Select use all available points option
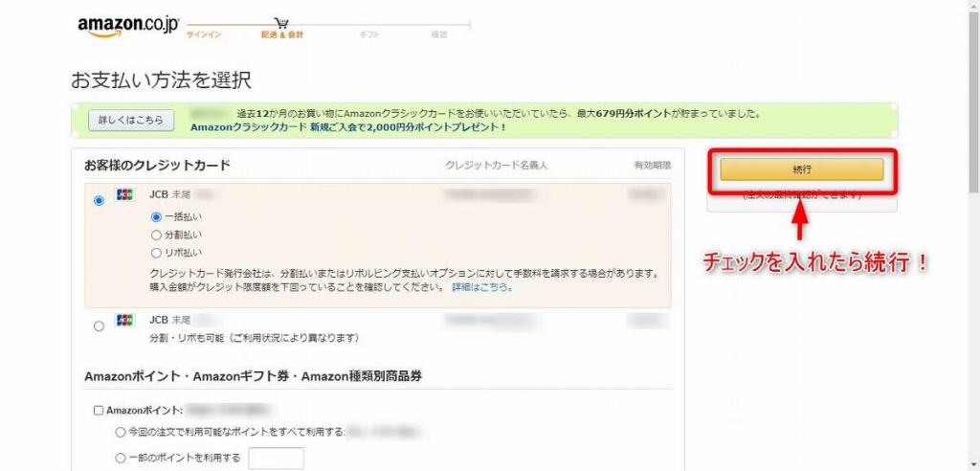This screenshot has width=980, height=471. coord(121,433)
